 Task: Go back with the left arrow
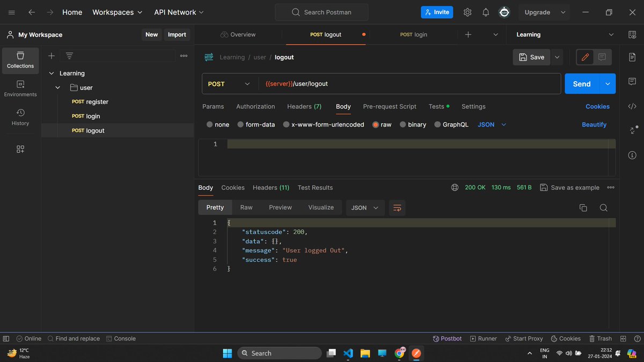[x=32, y=12]
